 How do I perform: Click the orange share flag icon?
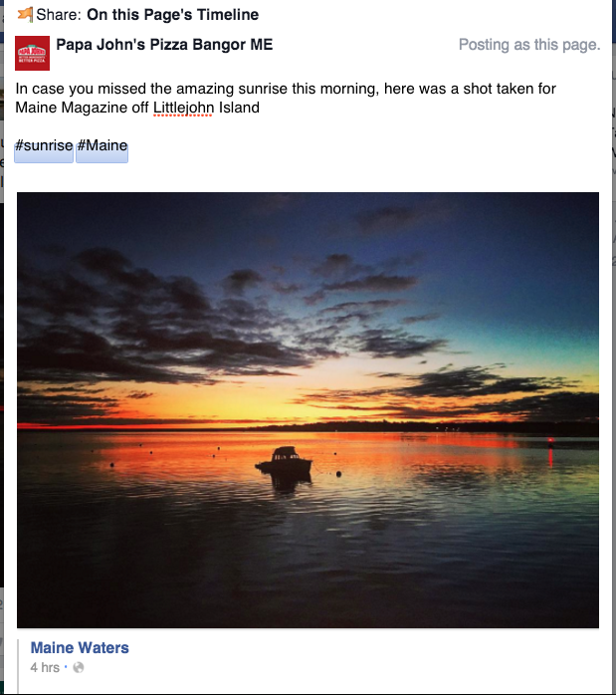coord(25,14)
